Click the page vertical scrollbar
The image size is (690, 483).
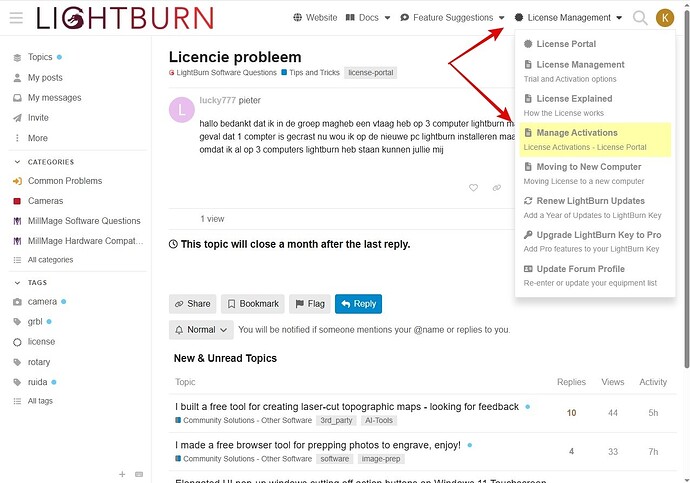tap(686, 189)
